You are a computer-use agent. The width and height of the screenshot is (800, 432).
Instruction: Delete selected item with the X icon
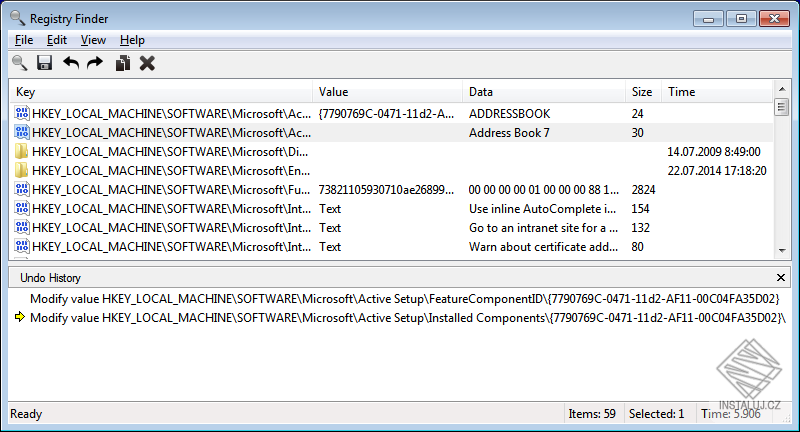tap(147, 63)
